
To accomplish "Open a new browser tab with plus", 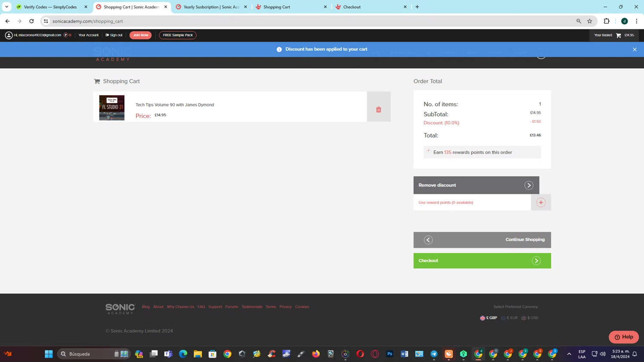I will (x=417, y=7).
